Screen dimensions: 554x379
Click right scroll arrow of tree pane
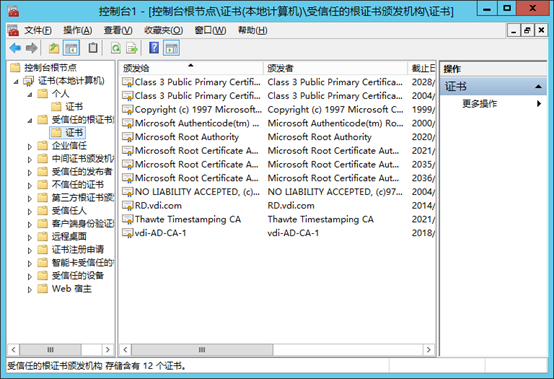(x=107, y=350)
